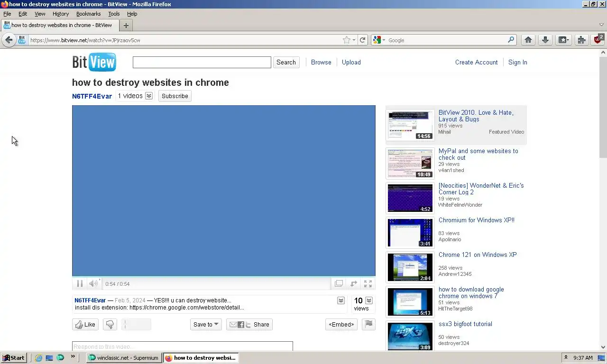The height and width of the screenshot is (364, 607).
Task: Open the bookmark star dropdown arrow
Action: 354,40
